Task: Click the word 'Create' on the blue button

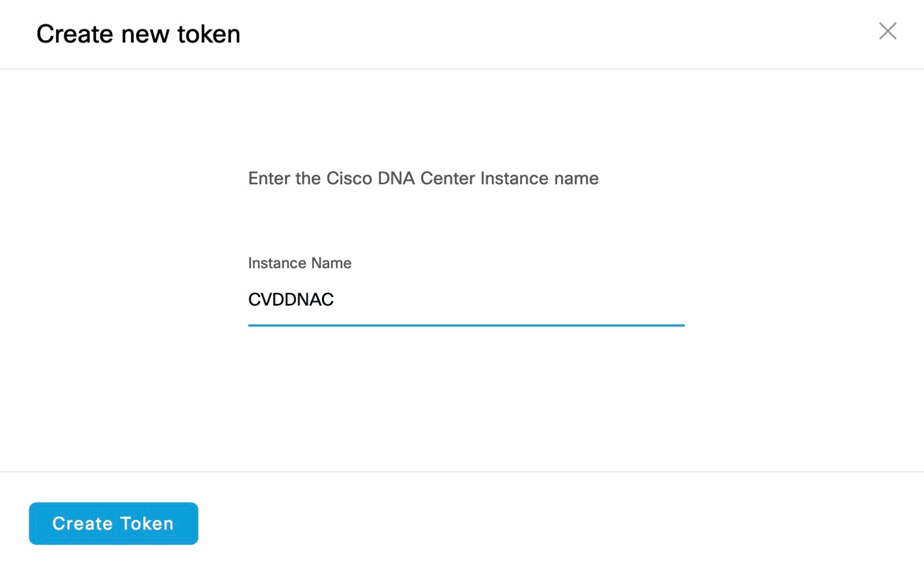Action: 83,523
